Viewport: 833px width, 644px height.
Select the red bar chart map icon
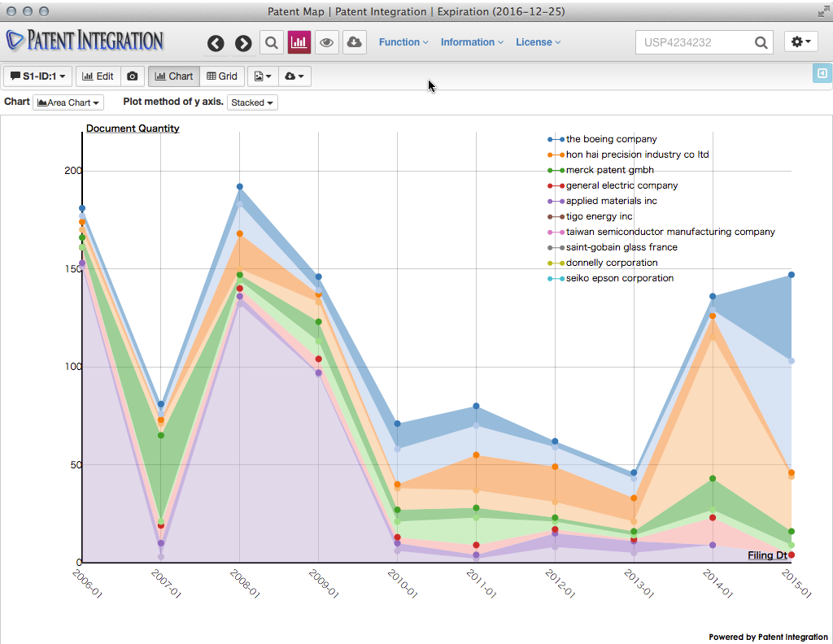pos(299,42)
